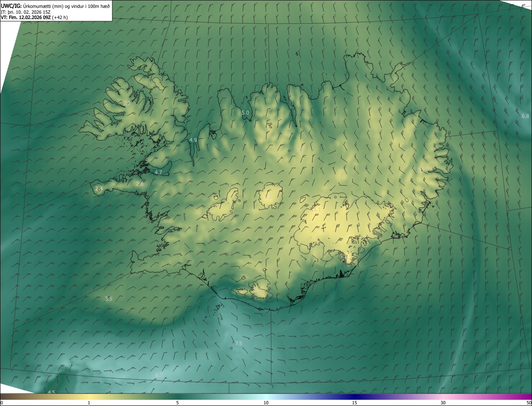
Task: Select the initial time line 'IT: þri. 10. 02. 2026 15Z'
Action: (x=26, y=12)
